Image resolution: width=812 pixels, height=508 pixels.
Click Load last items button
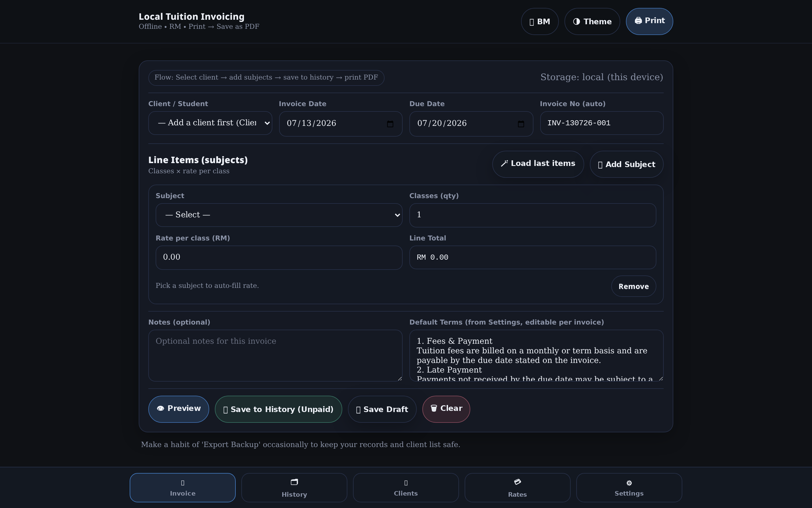[538, 164]
